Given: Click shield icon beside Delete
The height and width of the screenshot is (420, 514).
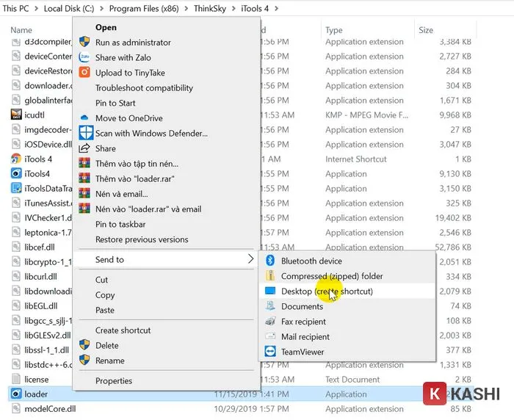Looking at the screenshot, I should [x=84, y=345].
